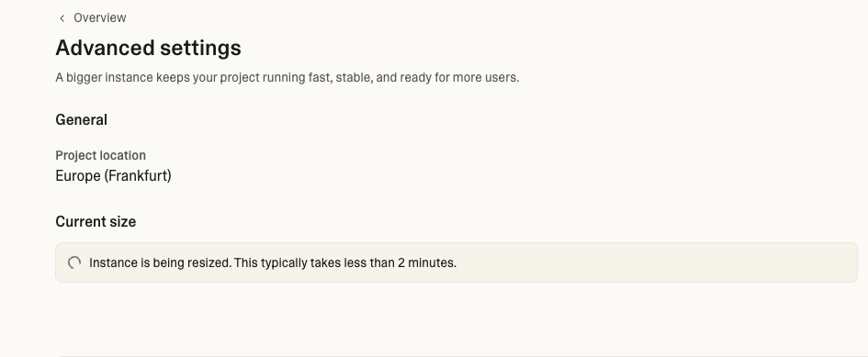Select the Europe (Frankfurt) location value
This screenshot has width=868, height=357.
tap(114, 176)
